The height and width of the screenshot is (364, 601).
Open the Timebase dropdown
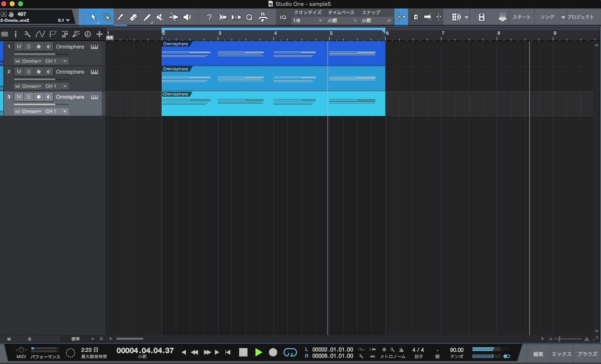(342, 21)
